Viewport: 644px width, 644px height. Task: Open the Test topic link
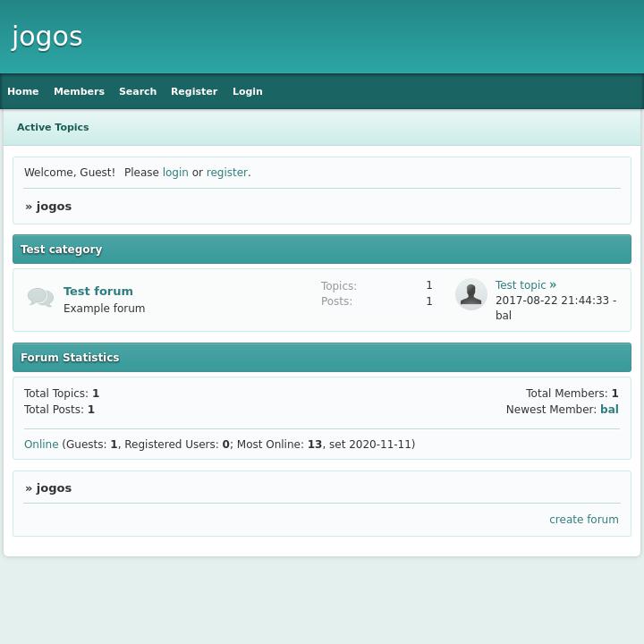(521, 285)
